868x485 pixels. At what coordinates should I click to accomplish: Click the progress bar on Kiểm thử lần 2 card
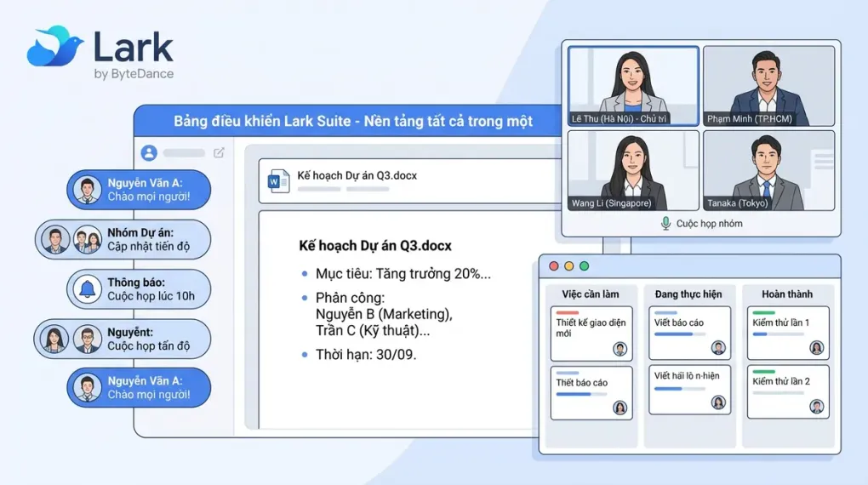coord(778,393)
